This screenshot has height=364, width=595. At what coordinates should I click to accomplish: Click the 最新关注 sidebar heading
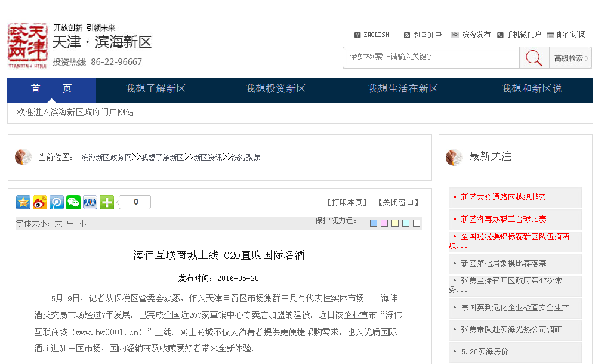pos(491,156)
